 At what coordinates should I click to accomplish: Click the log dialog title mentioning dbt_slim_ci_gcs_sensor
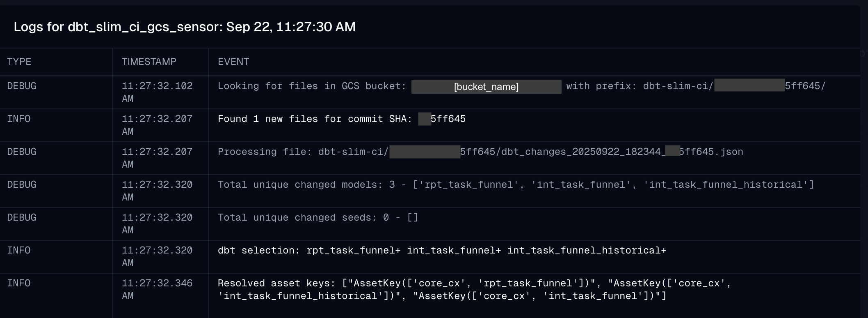(185, 27)
